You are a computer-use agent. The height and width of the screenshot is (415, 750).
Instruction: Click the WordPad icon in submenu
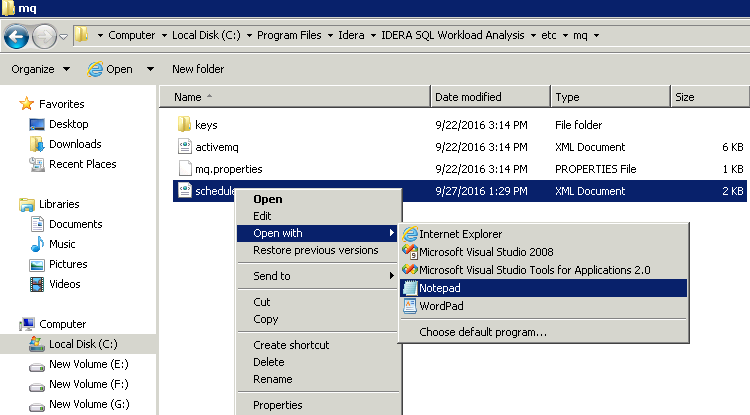[409, 306]
